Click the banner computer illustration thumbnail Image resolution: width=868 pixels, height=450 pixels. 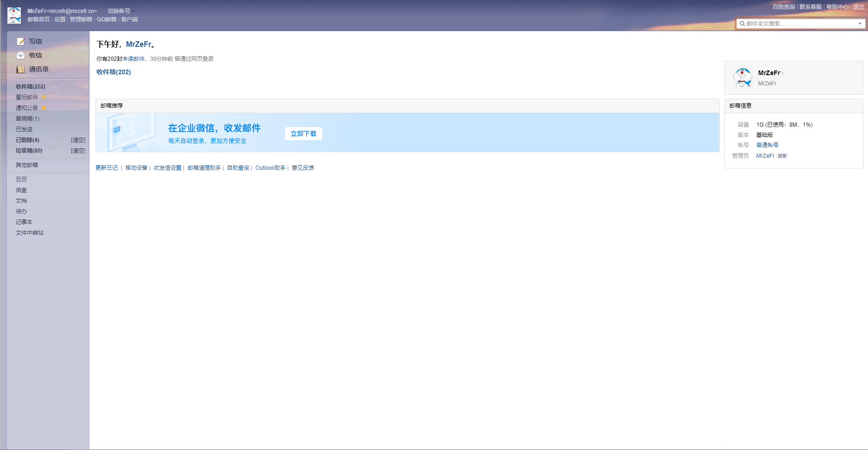(131, 133)
